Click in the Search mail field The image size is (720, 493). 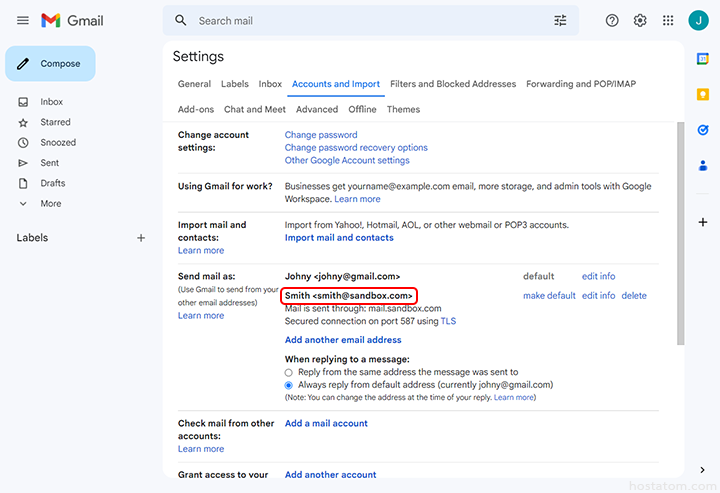[360, 20]
